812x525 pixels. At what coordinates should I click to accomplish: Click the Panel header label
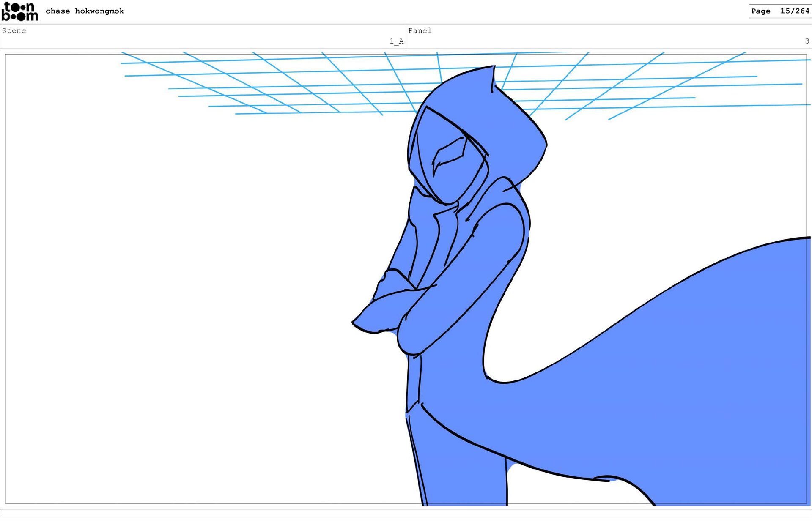[420, 30]
